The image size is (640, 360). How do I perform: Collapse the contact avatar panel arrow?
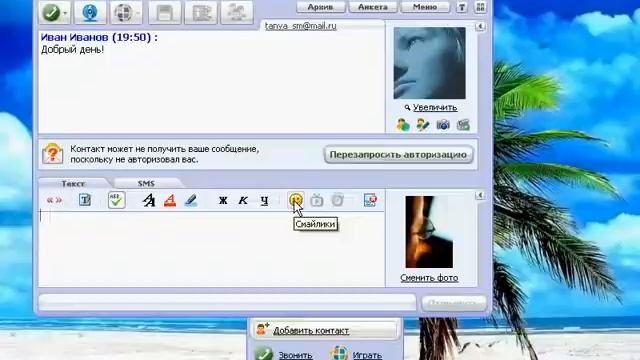480,27
